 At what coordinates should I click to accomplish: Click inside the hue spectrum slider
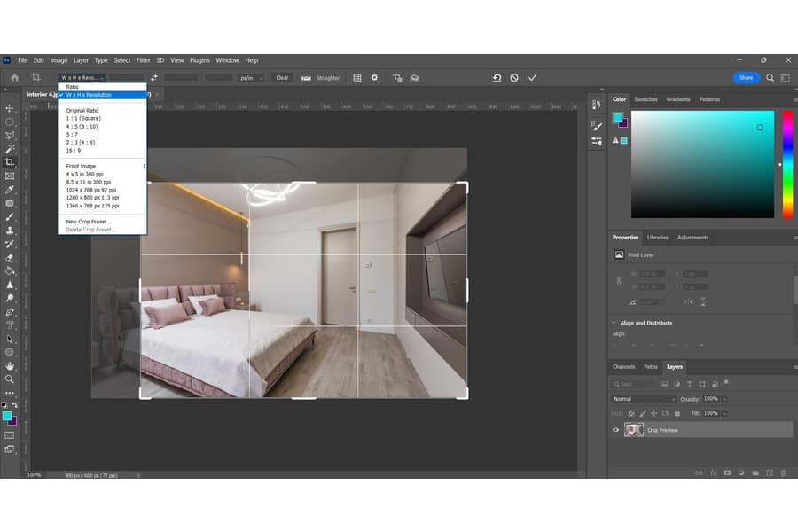(787, 164)
